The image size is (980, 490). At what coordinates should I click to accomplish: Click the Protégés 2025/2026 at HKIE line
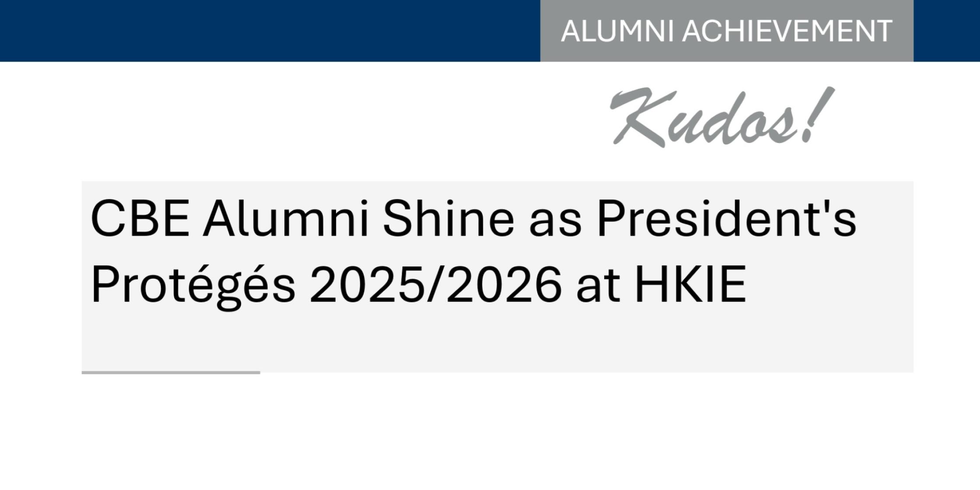[x=418, y=285]
